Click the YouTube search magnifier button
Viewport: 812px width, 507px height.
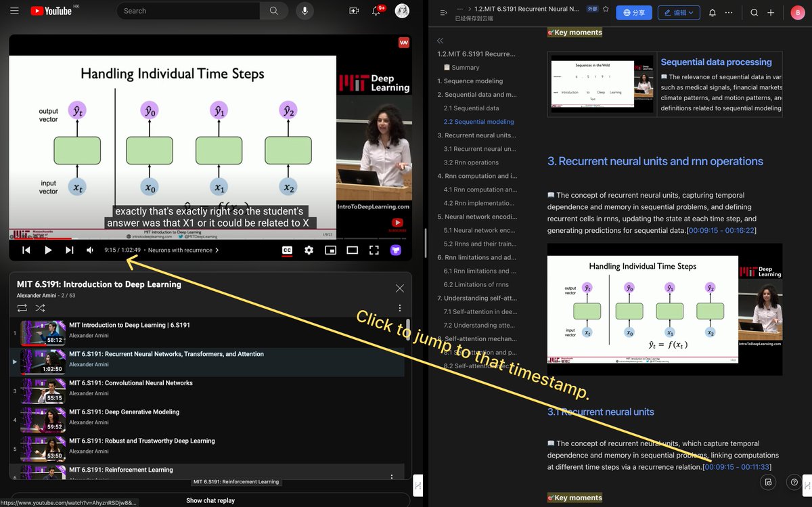273,11
